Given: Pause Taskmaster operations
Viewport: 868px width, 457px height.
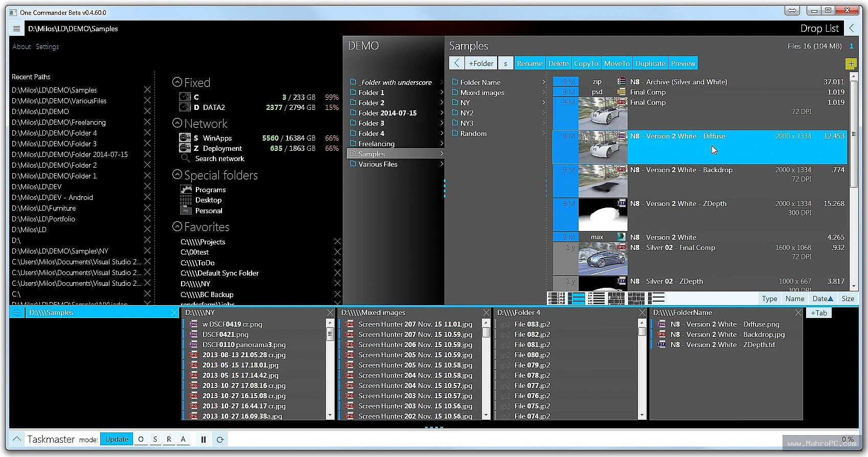Looking at the screenshot, I should click(x=204, y=439).
